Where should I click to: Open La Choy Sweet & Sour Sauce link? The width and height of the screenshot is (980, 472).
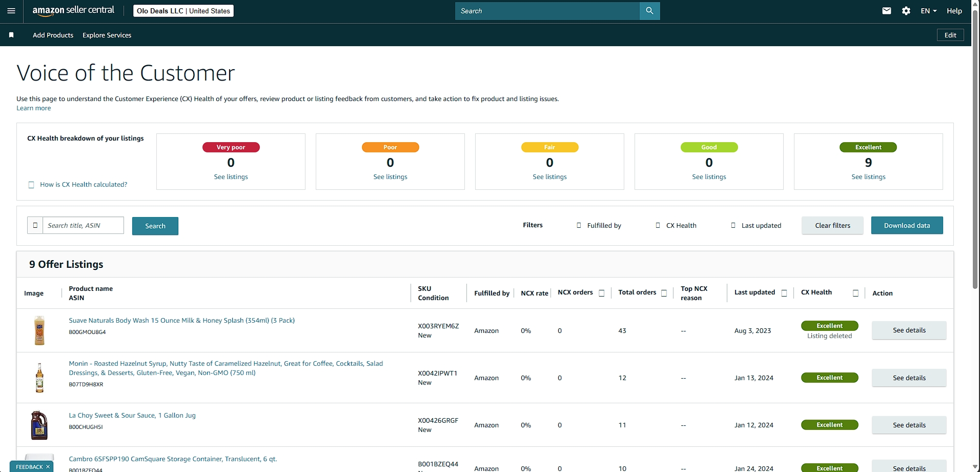tap(132, 416)
